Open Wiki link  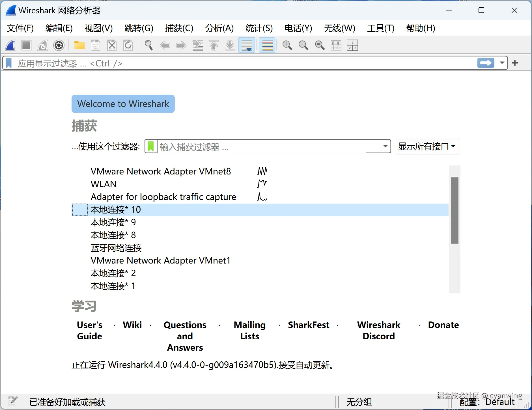click(x=132, y=325)
